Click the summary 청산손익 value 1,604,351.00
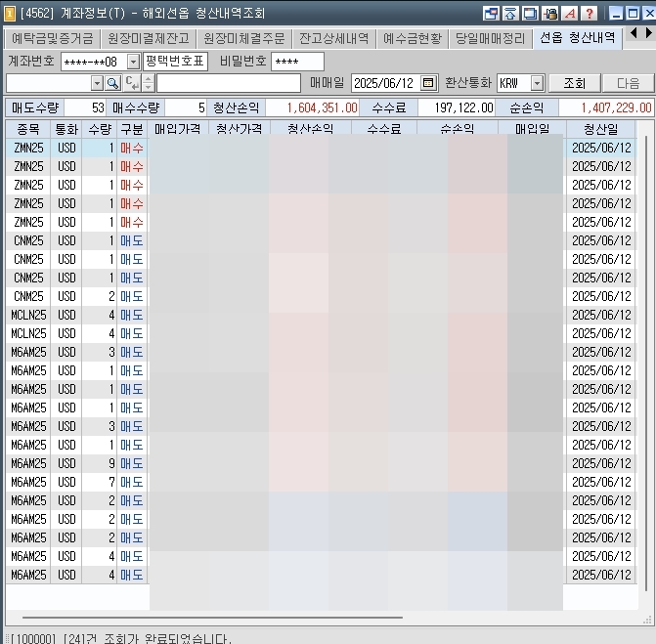 click(312, 107)
